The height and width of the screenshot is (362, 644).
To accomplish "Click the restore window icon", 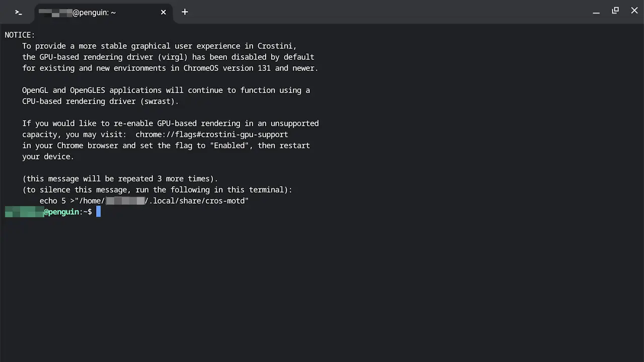I will tap(615, 10).
